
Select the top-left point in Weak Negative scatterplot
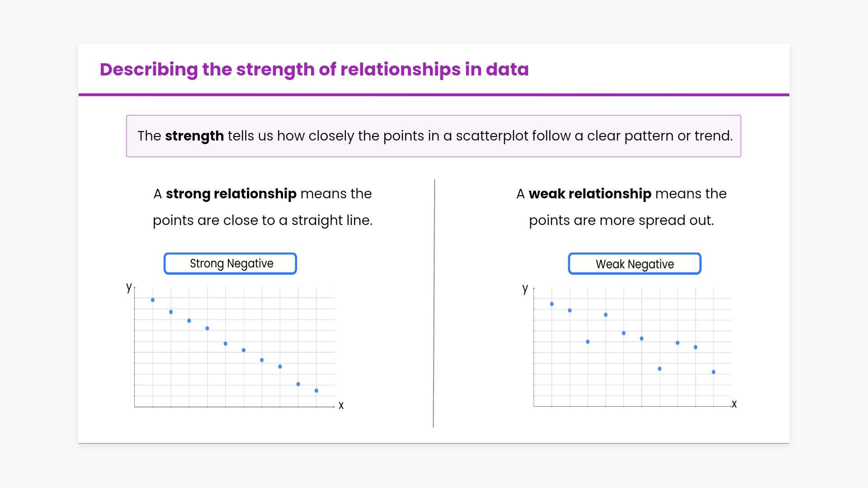pyautogui.click(x=552, y=304)
